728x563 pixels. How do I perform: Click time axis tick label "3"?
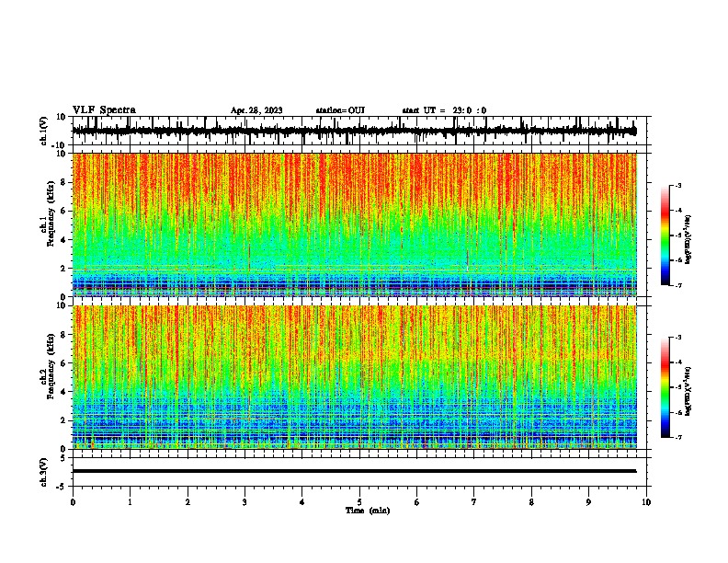(245, 502)
